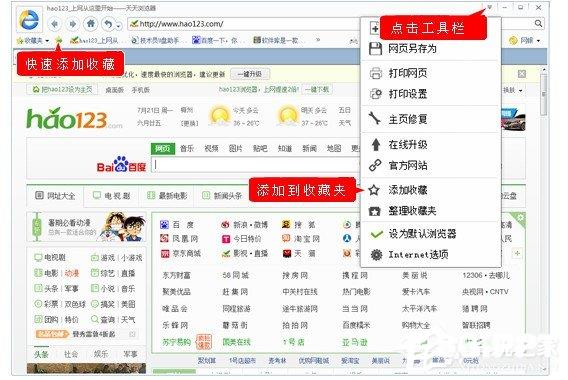Select the 地图 search tab
This screenshot has height=380, width=568.
(334, 148)
